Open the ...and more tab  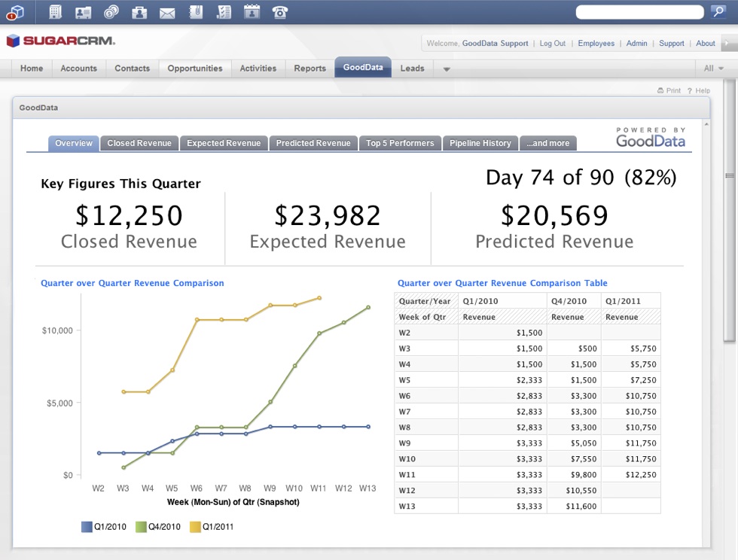(x=548, y=143)
